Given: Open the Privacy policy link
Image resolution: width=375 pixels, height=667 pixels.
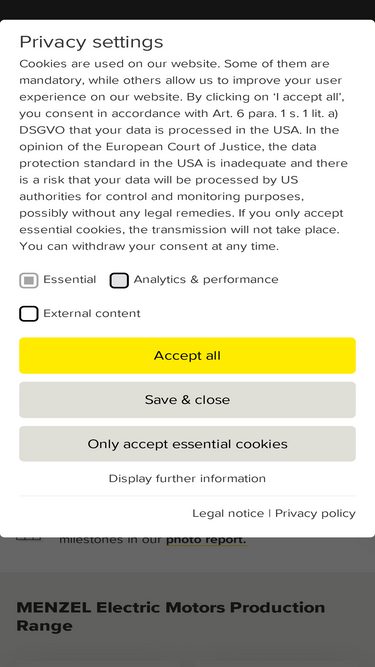Looking at the screenshot, I should tap(315, 513).
